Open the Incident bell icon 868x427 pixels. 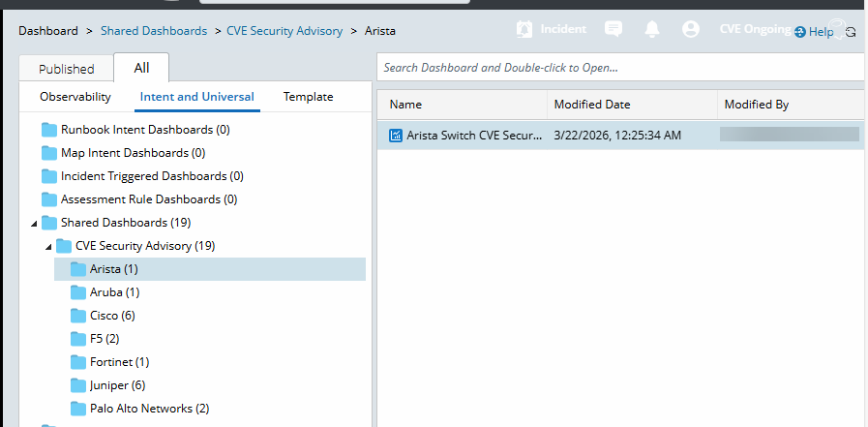coord(524,29)
